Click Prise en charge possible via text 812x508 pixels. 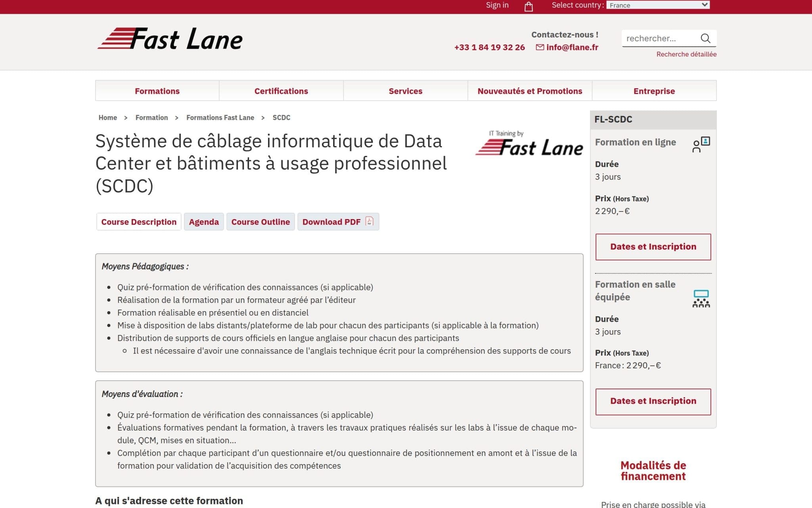pyautogui.click(x=653, y=504)
